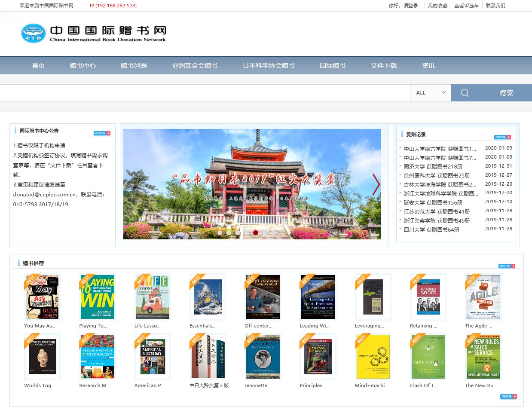This screenshot has height=416, width=532.
Task: Open the 同济大学 获赠图书218册 record
Action: pyautogui.click(x=433, y=166)
